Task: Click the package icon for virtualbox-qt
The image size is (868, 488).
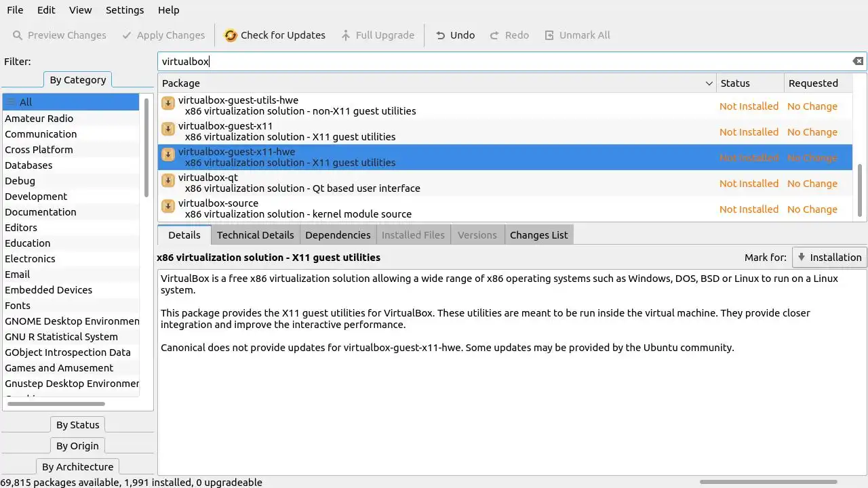Action: tap(168, 181)
